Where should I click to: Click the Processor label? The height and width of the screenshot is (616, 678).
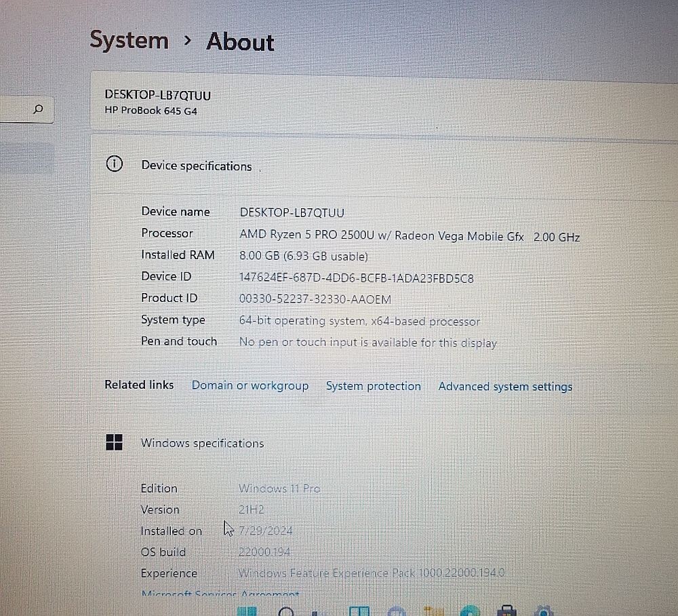coord(167,233)
